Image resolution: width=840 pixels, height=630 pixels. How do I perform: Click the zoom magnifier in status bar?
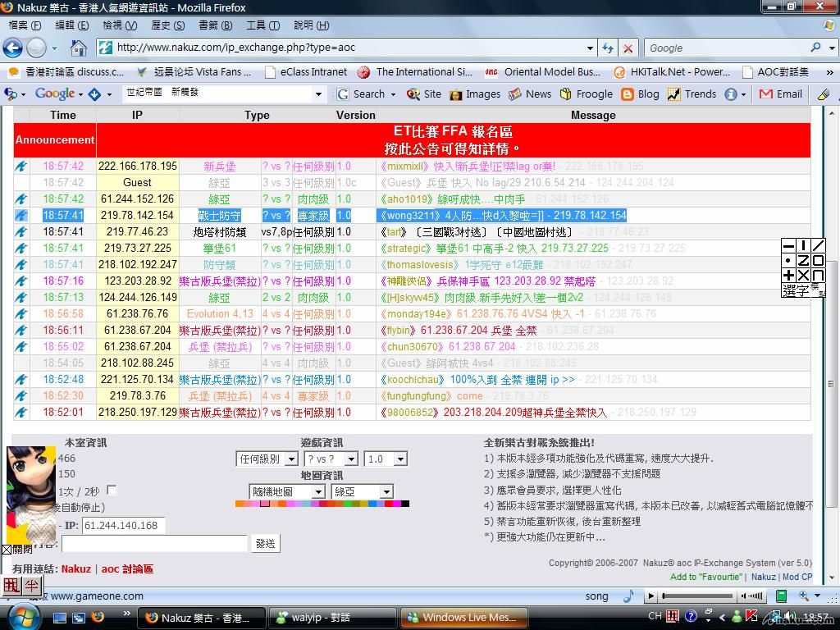[x=804, y=596]
